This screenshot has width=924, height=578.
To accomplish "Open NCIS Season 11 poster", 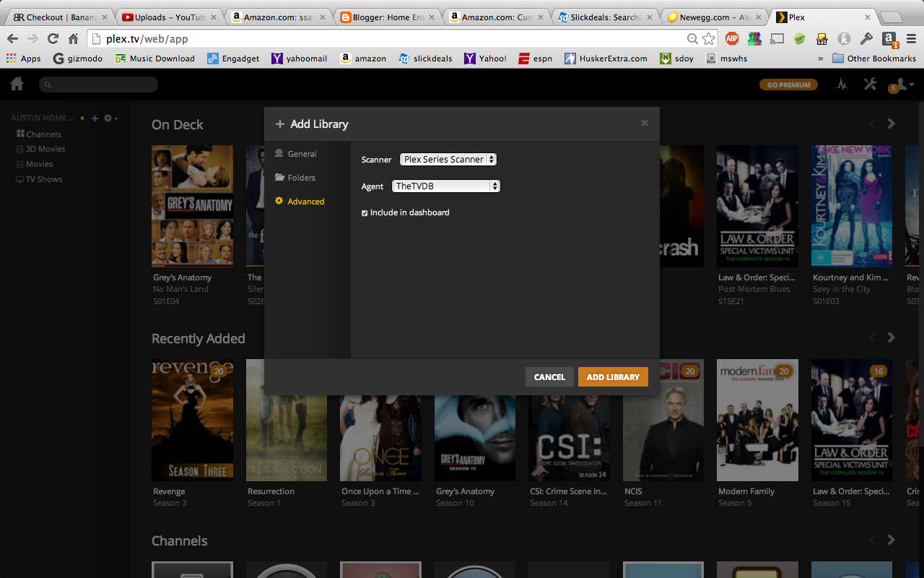I will (663, 420).
